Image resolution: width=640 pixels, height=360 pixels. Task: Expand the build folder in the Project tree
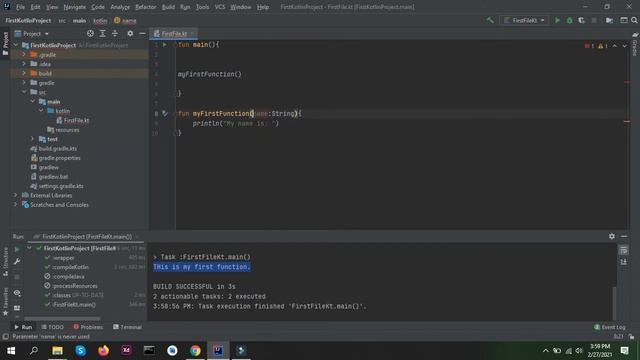[x=24, y=73]
